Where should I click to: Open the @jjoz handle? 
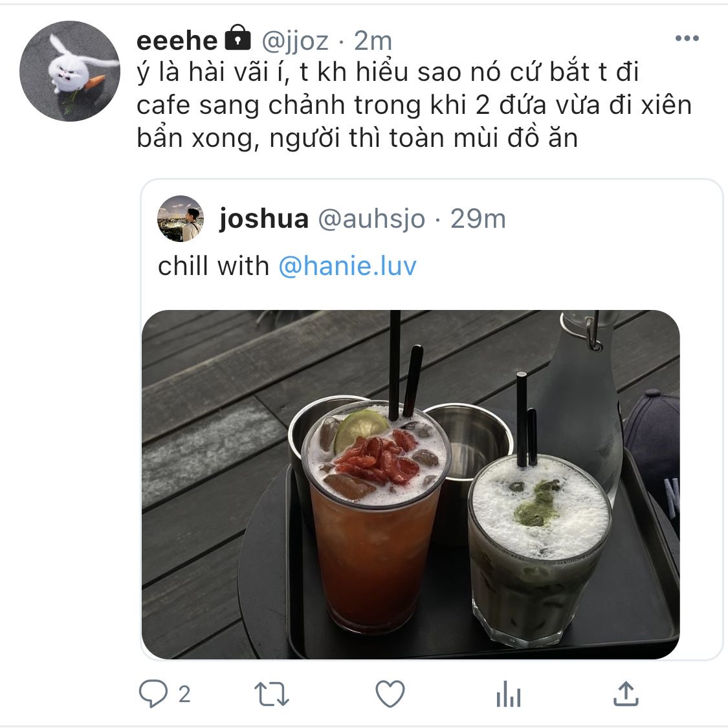pos(295,42)
